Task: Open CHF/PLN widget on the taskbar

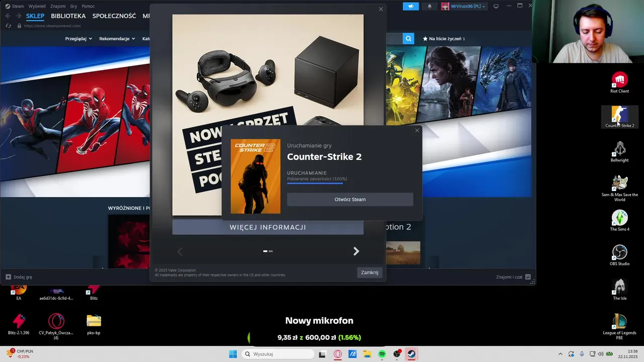Action: pyautogui.click(x=20, y=354)
